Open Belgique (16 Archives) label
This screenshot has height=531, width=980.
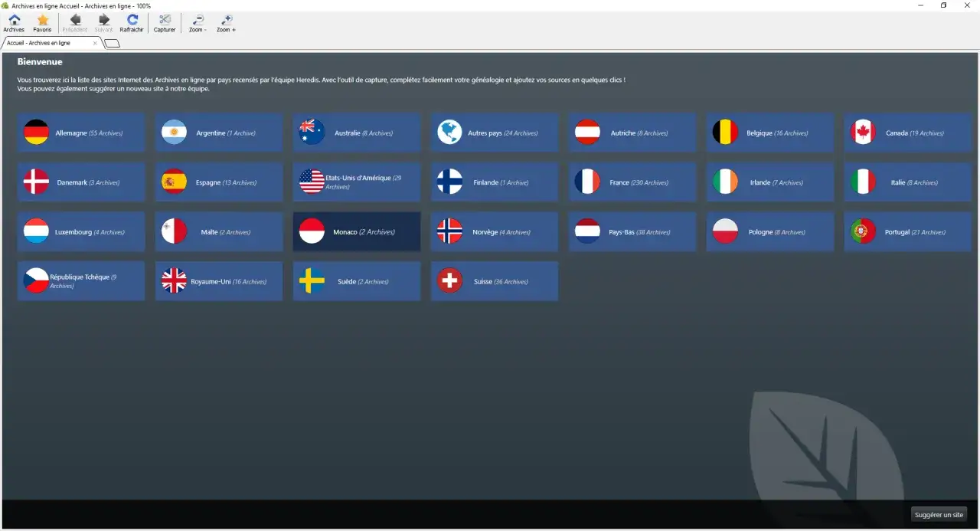pyautogui.click(x=777, y=133)
